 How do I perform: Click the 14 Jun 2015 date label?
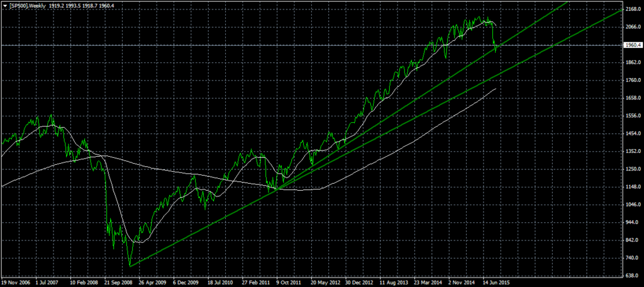pos(496,283)
